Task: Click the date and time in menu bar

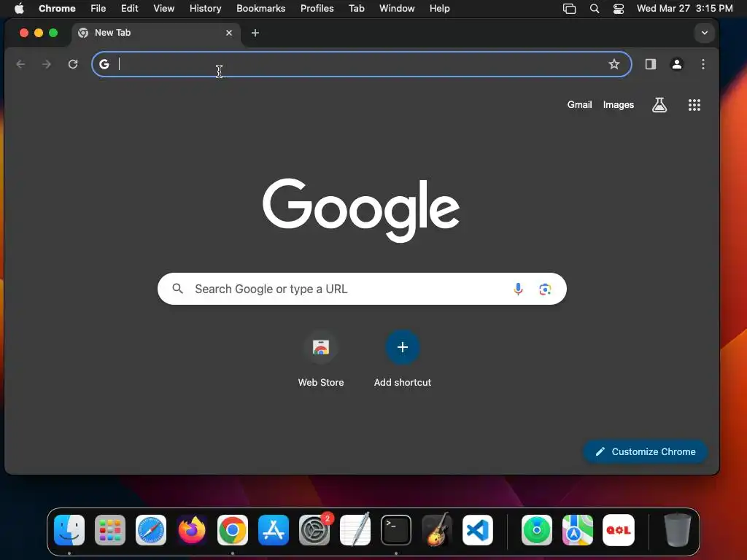Action: tap(684, 8)
